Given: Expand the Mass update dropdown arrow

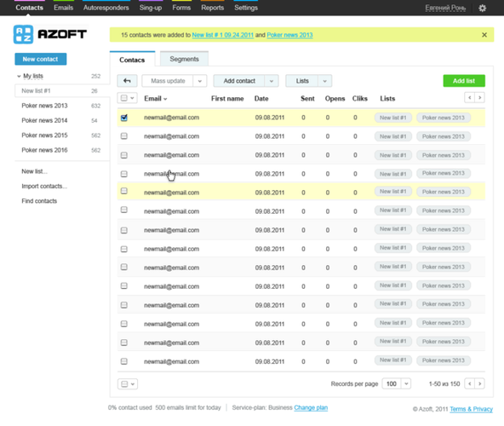Looking at the screenshot, I should [x=200, y=81].
